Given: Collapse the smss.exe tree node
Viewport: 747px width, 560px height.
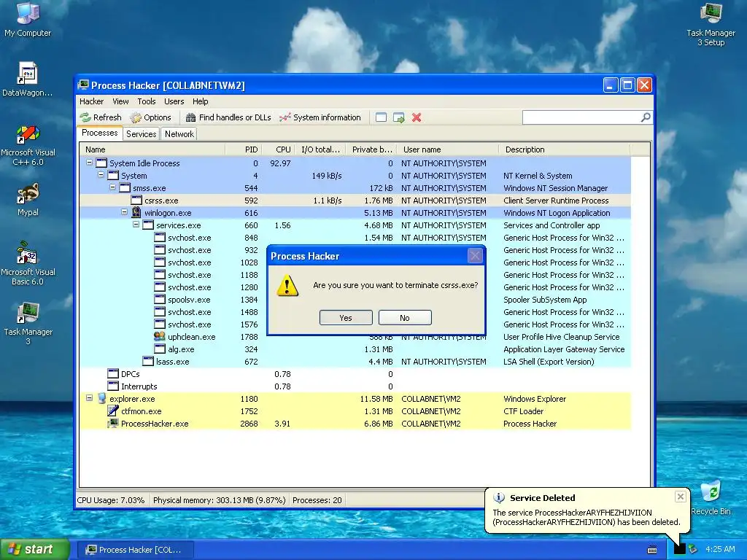Looking at the screenshot, I should [x=112, y=187].
